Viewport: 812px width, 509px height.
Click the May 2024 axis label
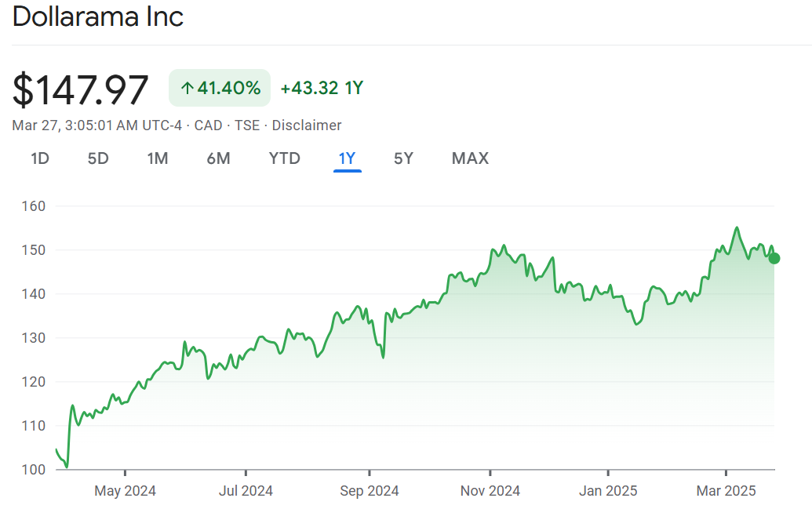coord(126,491)
